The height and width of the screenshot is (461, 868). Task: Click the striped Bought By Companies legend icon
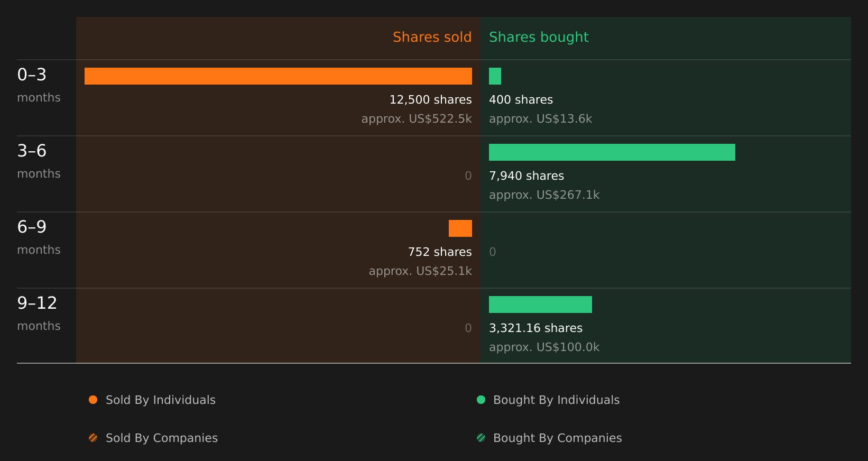[481, 438]
